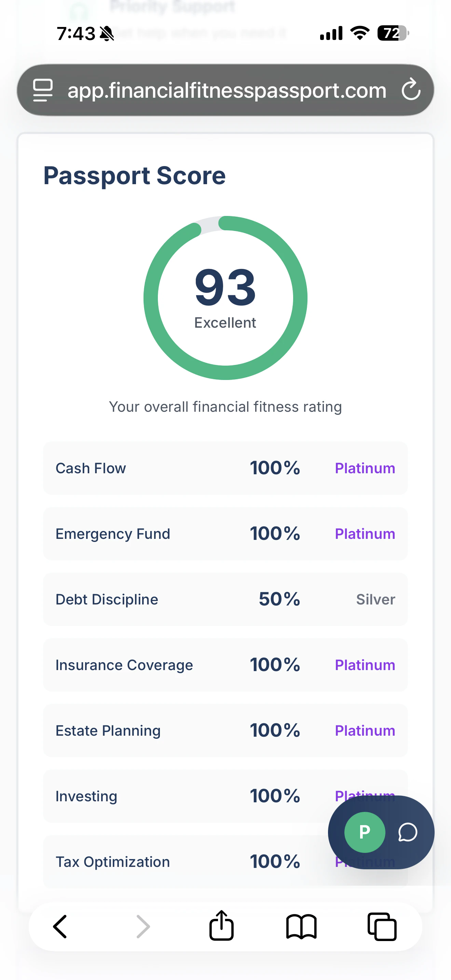This screenshot has width=451, height=980.
Task: Tap the Safari back arrow
Action: point(60,927)
